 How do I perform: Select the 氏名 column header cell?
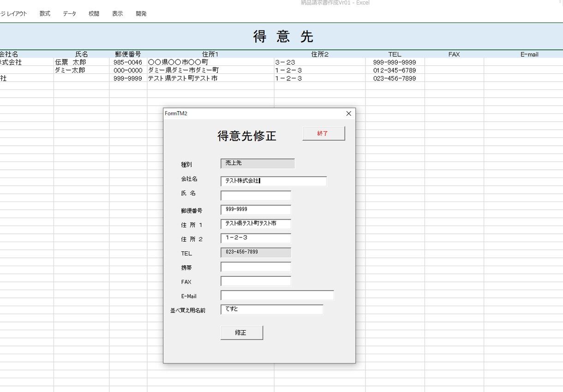(82, 54)
